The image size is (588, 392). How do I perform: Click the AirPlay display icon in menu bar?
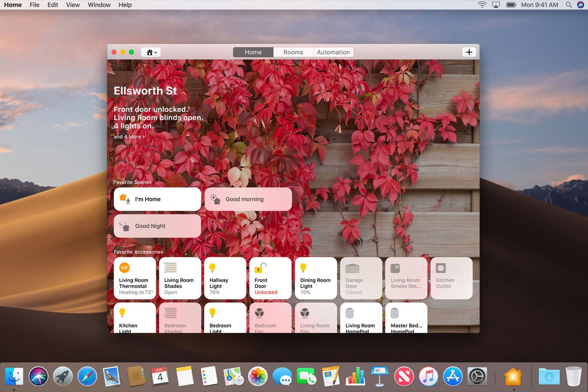coord(496,5)
